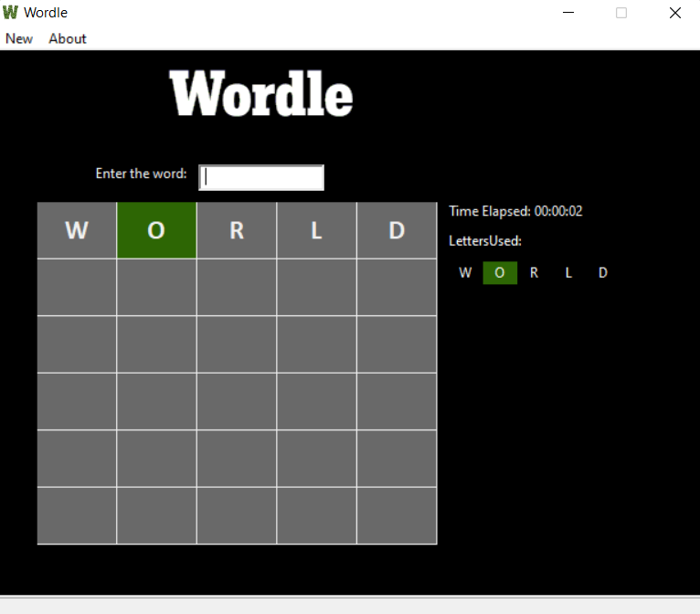Click the Enter the word text box
This screenshot has width=700, height=614.
(x=261, y=177)
